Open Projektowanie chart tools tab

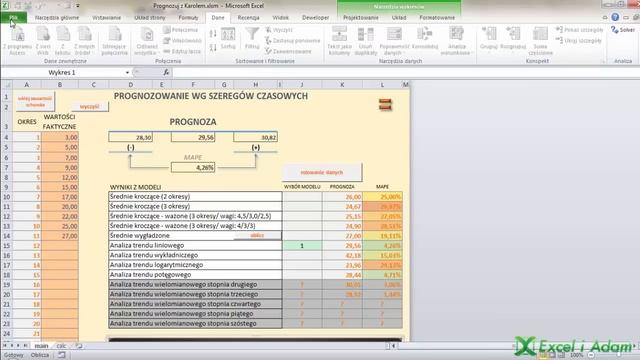pos(361,18)
